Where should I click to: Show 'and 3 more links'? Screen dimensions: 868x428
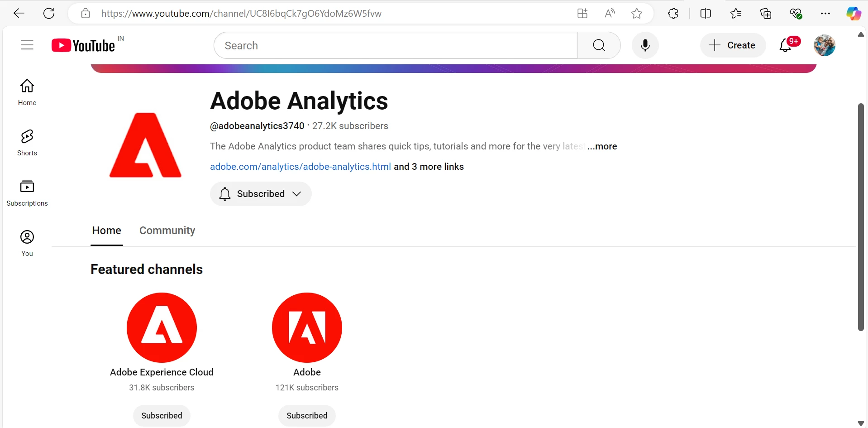(429, 167)
